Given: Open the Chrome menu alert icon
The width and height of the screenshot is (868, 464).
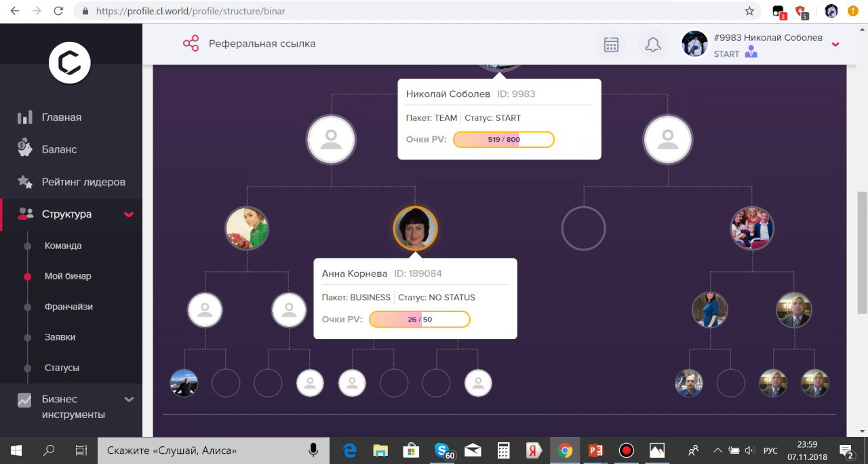Looking at the screenshot, I should point(853,11).
